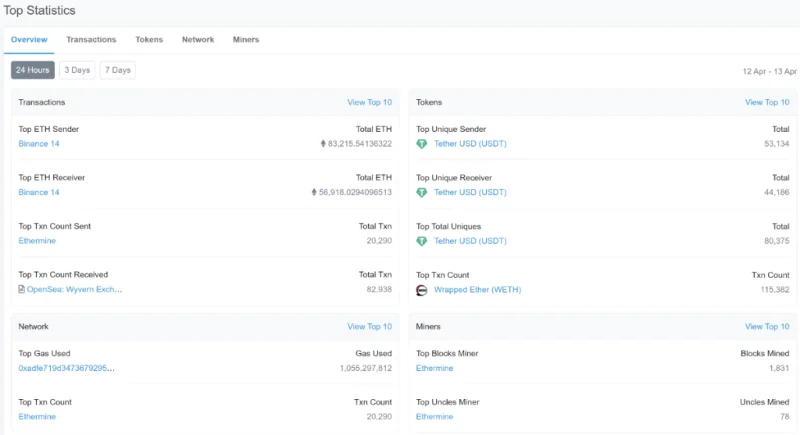View Top 10 in Tokens card

click(767, 103)
